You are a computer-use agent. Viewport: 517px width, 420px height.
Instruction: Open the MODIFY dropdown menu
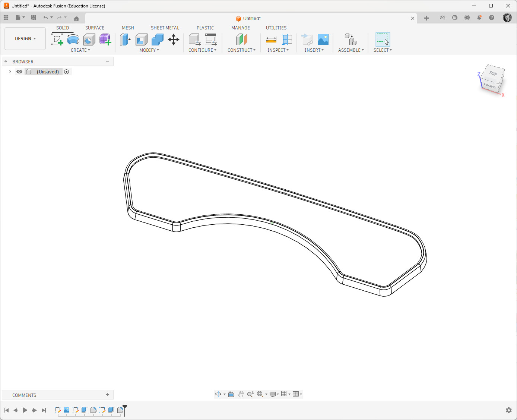(x=149, y=50)
